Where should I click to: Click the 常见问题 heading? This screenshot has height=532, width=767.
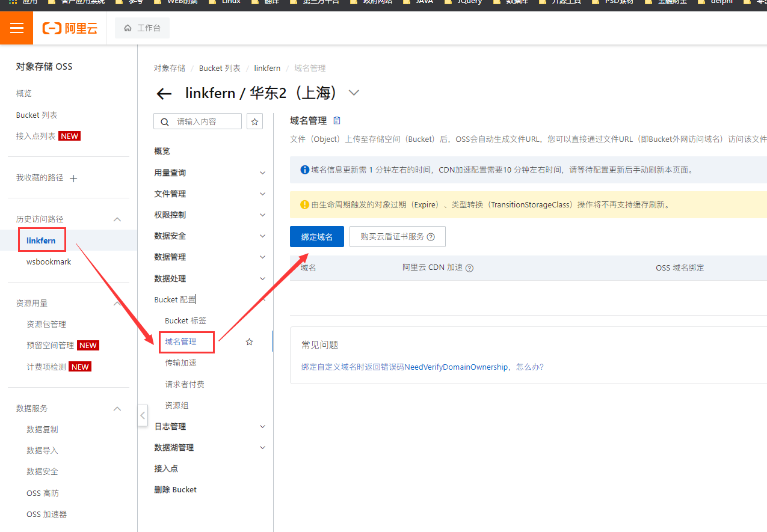[319, 345]
